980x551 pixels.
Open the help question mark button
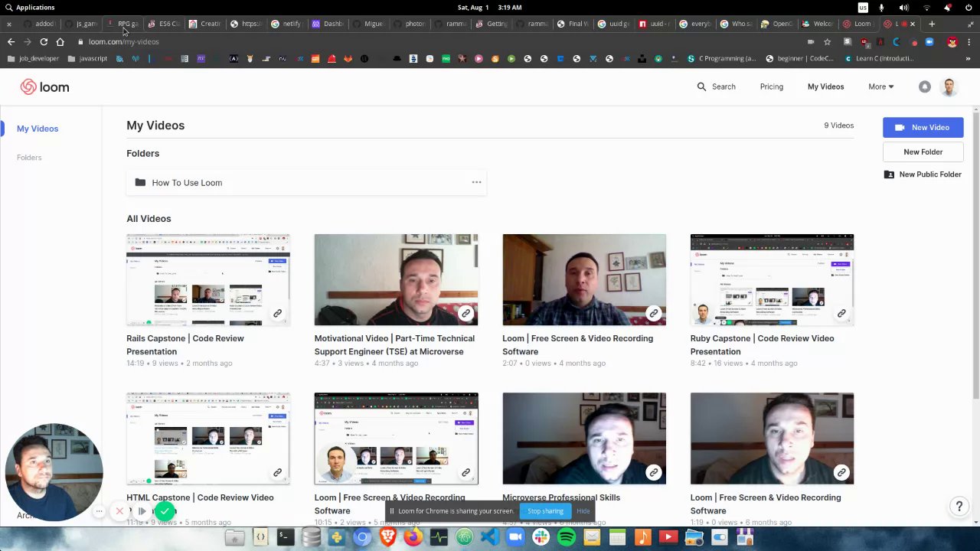click(959, 506)
